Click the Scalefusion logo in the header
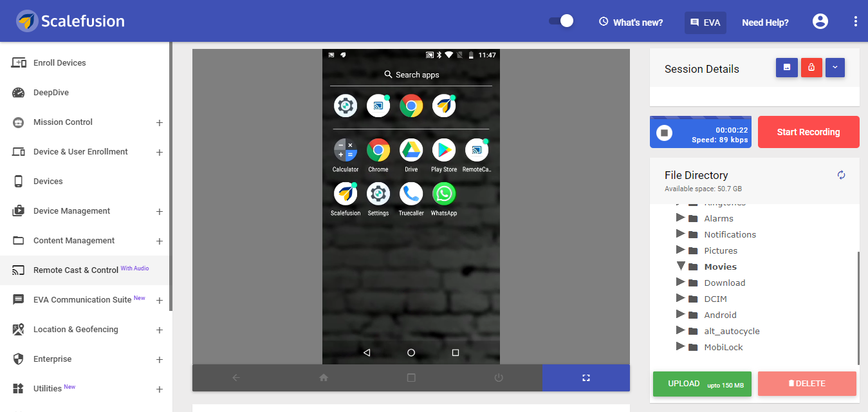Screen dimensions: 868x412 coord(70,21)
